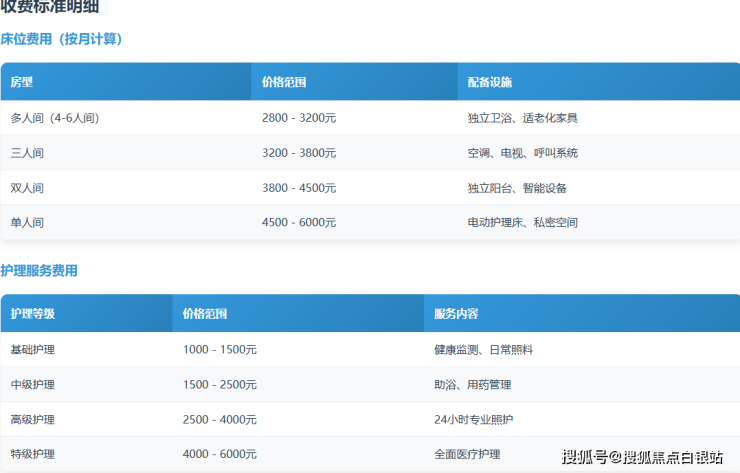
Task: Select the 4500 - 6000元 price cell
Action: pos(299,223)
